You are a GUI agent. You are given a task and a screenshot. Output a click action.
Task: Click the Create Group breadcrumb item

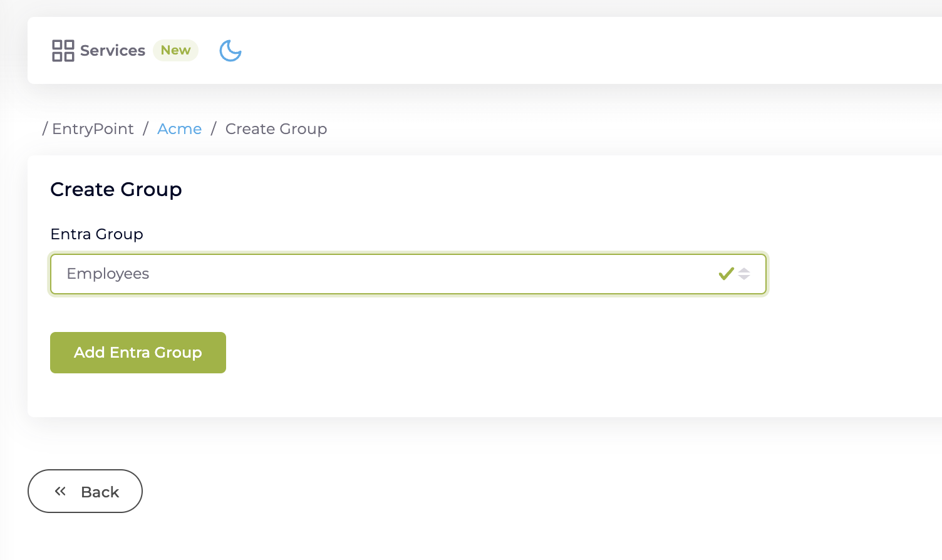(276, 129)
